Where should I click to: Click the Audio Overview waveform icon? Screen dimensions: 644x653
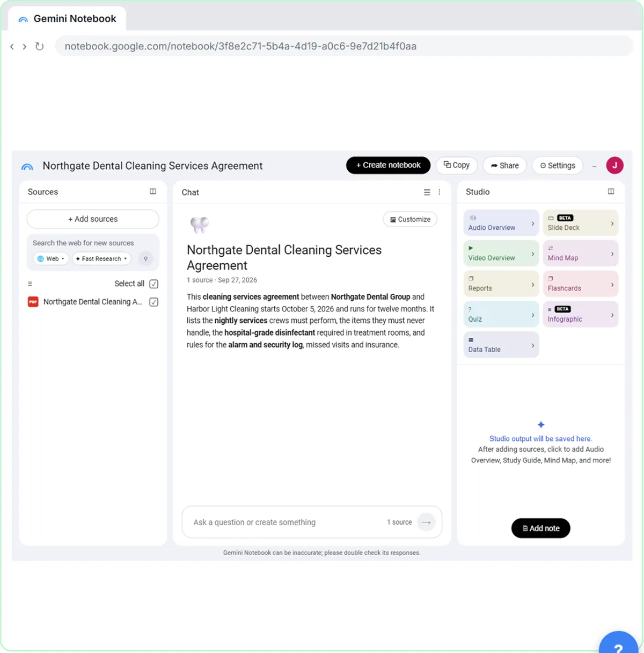[x=473, y=218]
